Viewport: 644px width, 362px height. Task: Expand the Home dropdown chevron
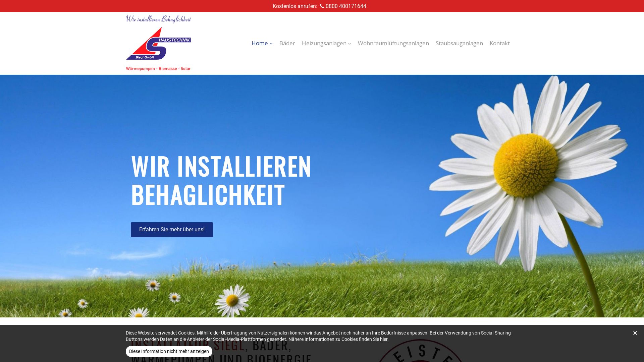(x=271, y=44)
